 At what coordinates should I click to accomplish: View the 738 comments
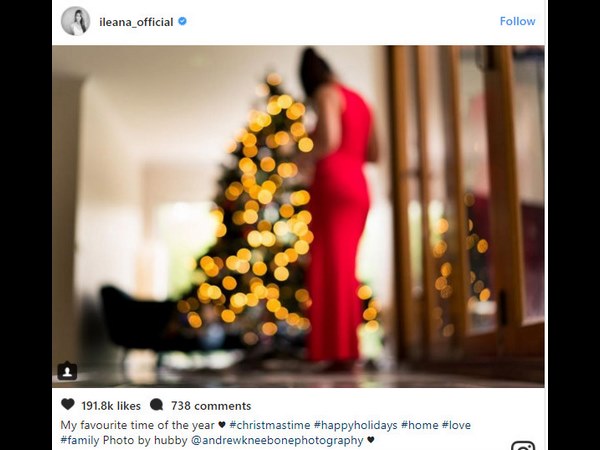point(211,406)
